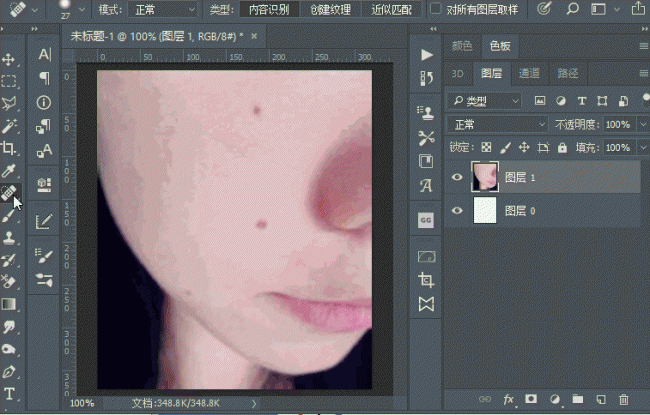Image resolution: width=650 pixels, height=415 pixels.
Task: Expand the layer blend mode 正常 dropdown
Action: pyautogui.click(x=497, y=124)
